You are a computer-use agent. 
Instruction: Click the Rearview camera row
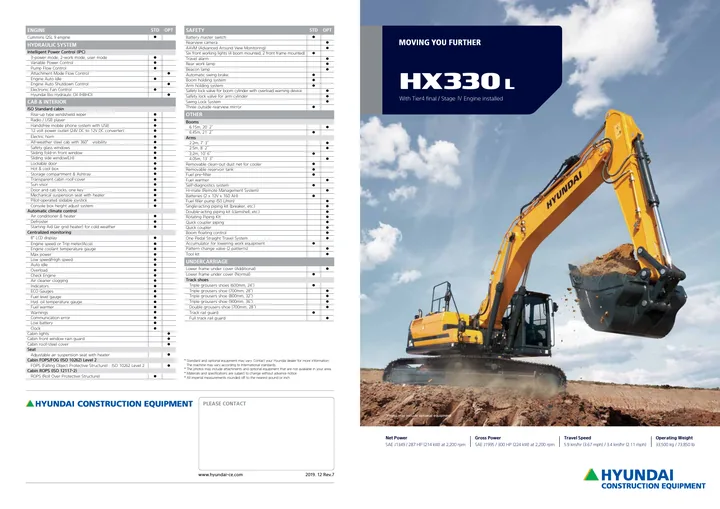click(259, 42)
